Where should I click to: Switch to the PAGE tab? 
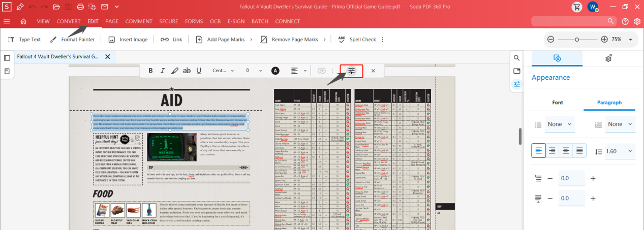point(112,21)
